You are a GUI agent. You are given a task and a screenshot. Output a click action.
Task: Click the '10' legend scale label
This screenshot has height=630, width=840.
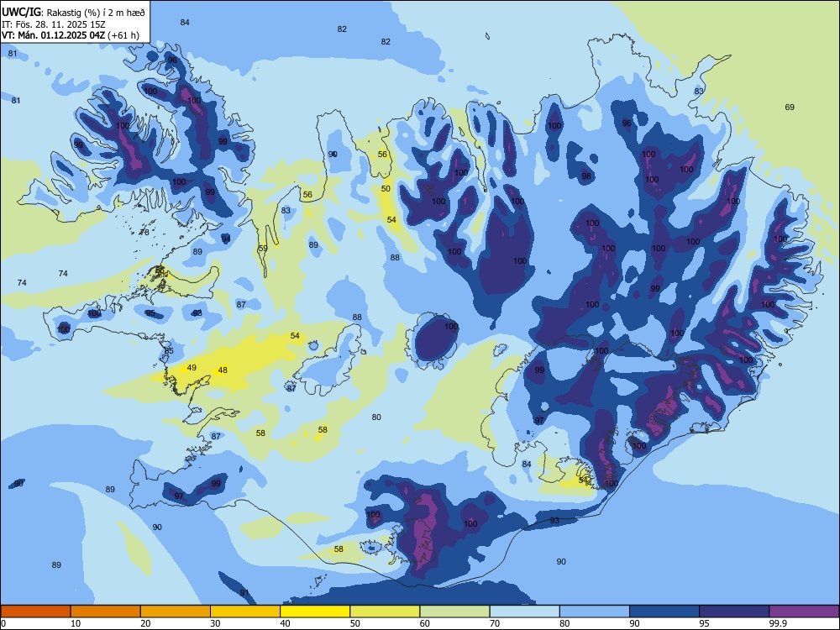coord(76,623)
